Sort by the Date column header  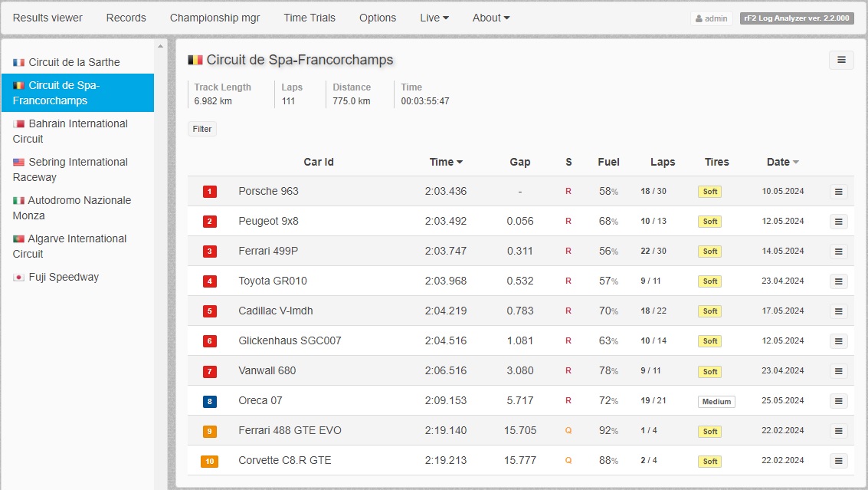coord(783,162)
